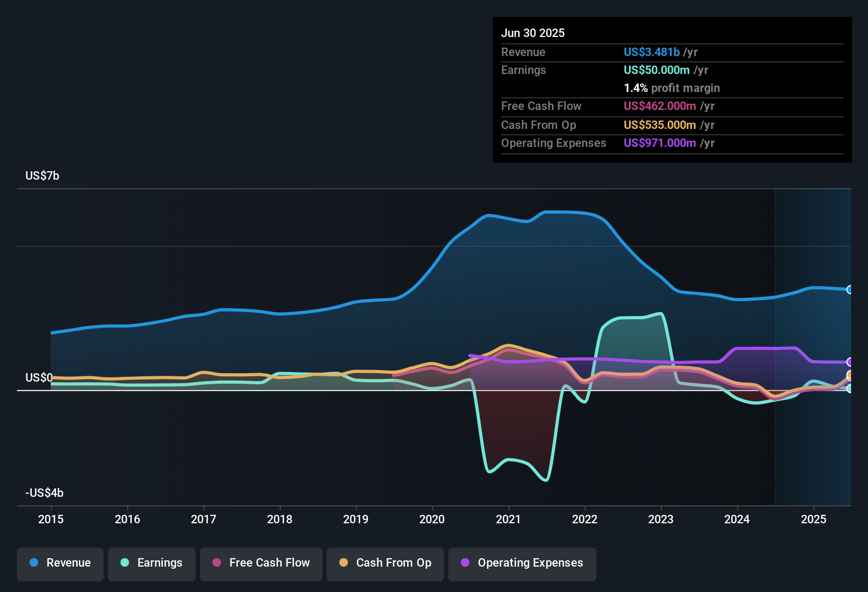
Task: Click the orange Cash From Op dot
Action: point(344,562)
